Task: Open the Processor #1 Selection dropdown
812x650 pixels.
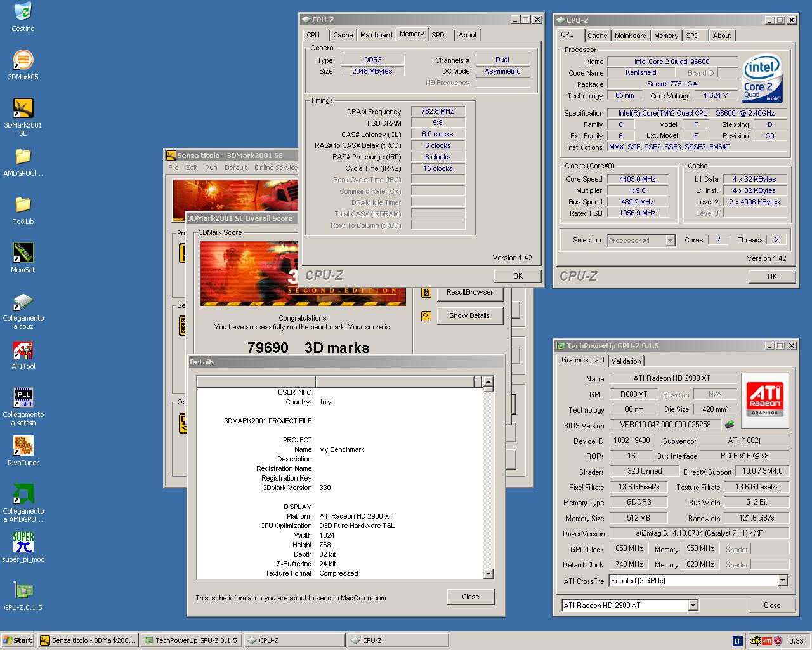Action: coord(670,241)
